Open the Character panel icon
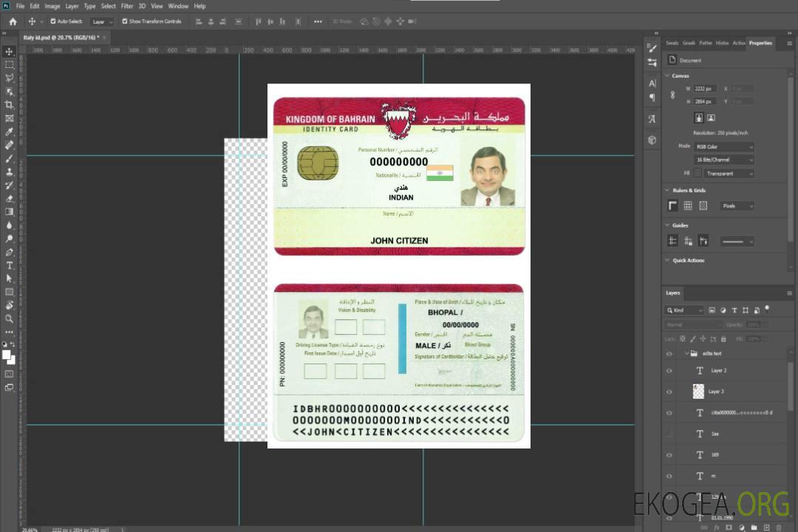This screenshot has width=798, height=532. pyautogui.click(x=652, y=83)
